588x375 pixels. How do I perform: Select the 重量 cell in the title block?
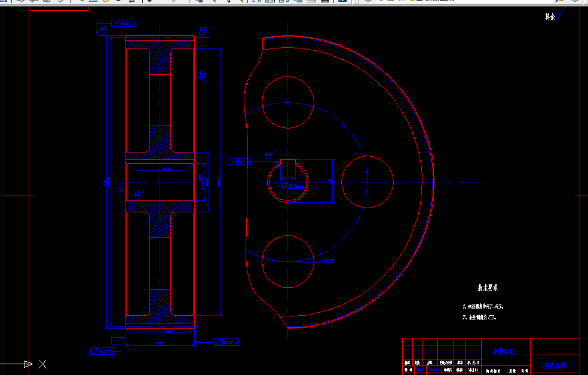tap(512, 371)
